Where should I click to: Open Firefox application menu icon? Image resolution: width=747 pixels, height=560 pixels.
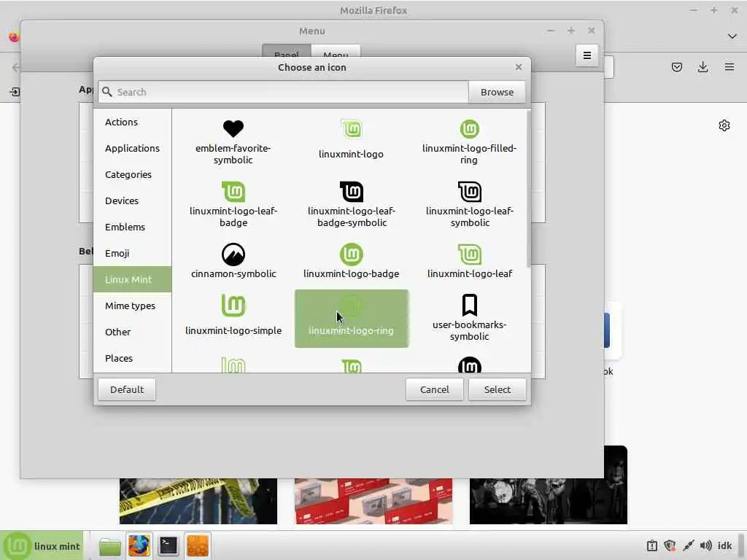coord(729,67)
